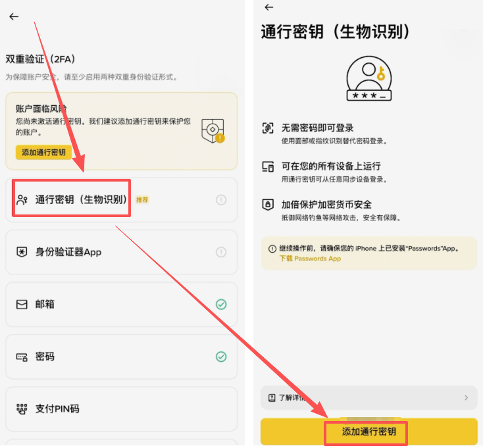This screenshot has width=483, height=448.
Task: Click the envelope icon beside 邮箱
Action: point(22,305)
